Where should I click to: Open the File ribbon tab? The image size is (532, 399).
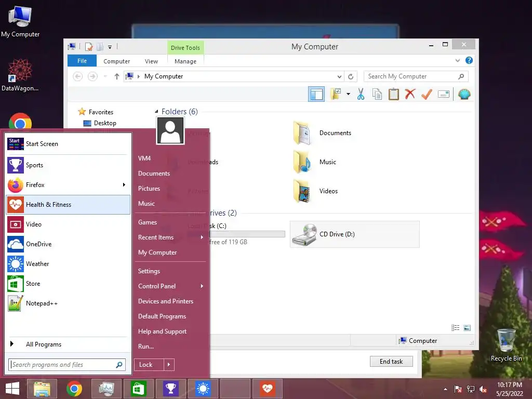(x=82, y=61)
